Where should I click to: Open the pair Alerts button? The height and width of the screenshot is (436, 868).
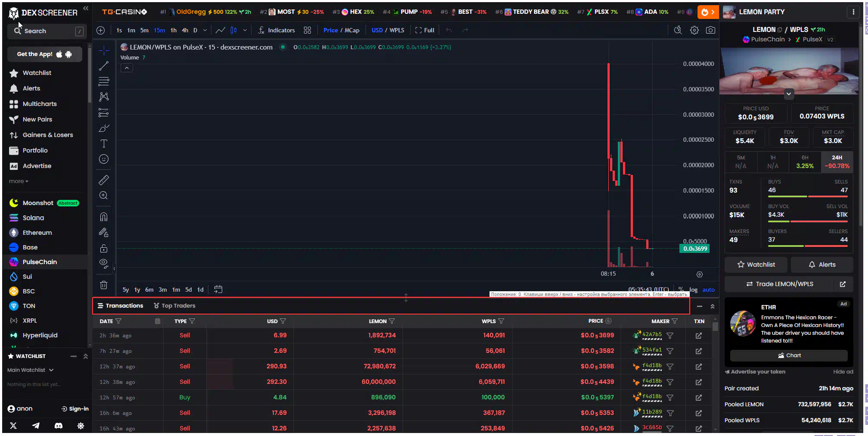(822, 265)
